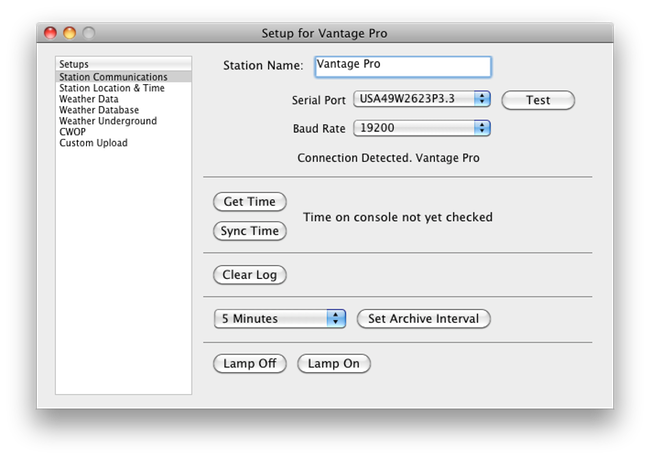
Task: Open the CWOP setup
Action: pos(124,132)
